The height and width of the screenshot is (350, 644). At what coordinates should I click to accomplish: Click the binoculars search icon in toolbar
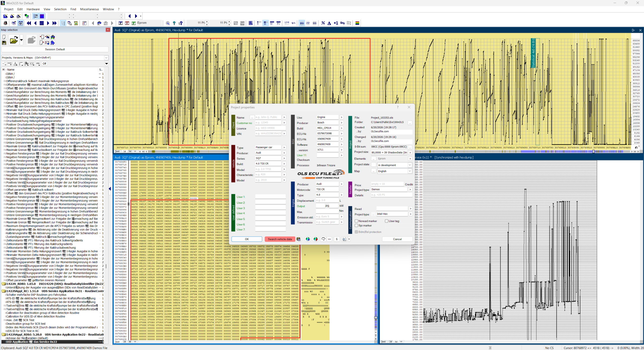[x=99, y=23]
